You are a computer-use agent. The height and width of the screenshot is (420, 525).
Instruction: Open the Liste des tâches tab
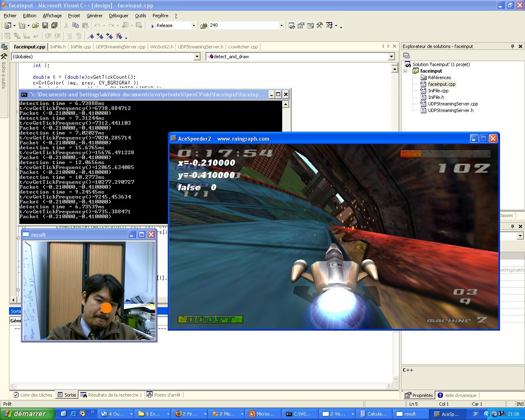[33, 395]
